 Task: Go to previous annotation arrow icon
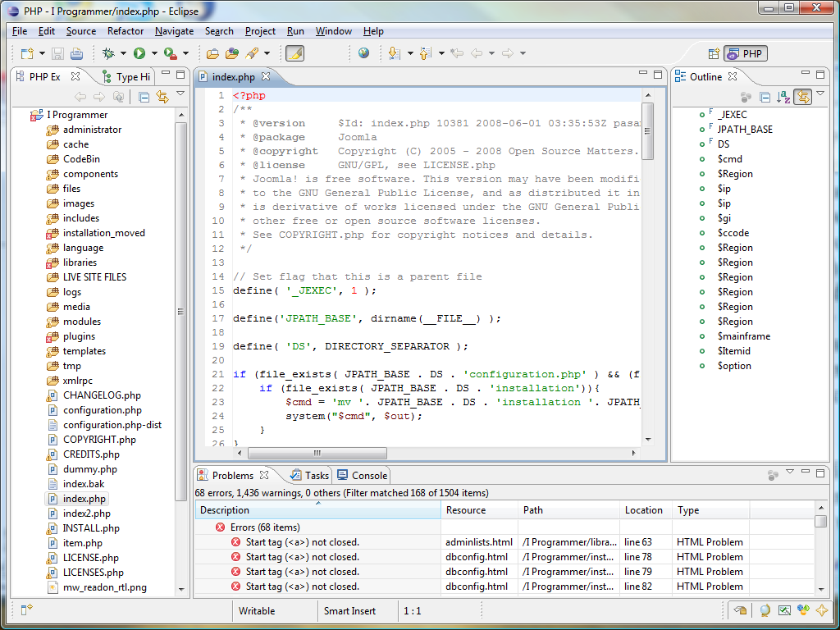(426, 53)
